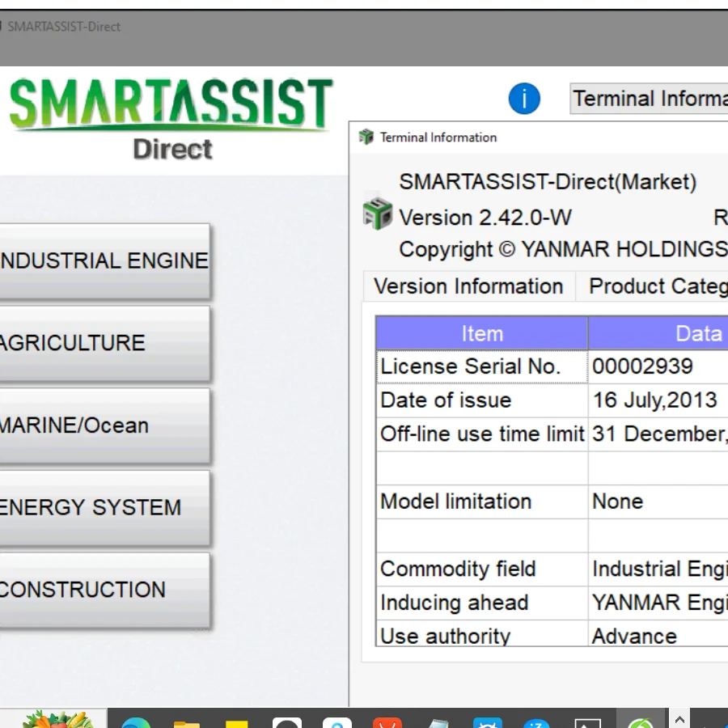This screenshot has width=728, height=728.
Task: Open Microsoft Edge from the taskbar
Action: (x=136, y=722)
